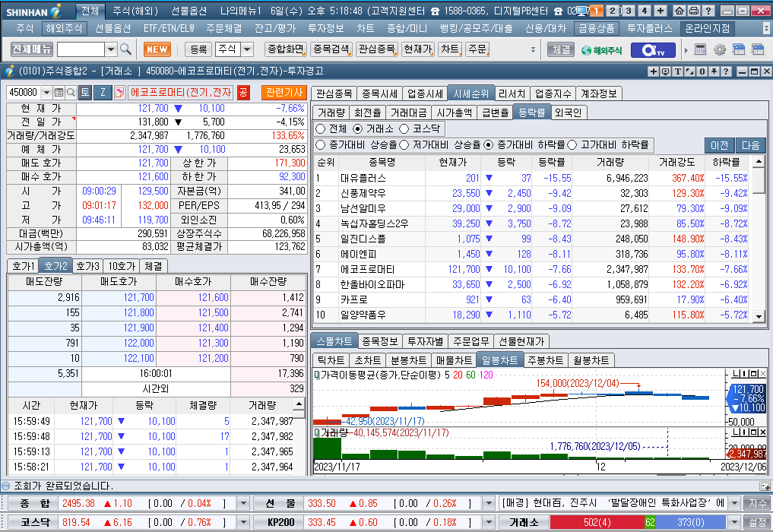Select the 전체 market radio button
The width and height of the screenshot is (773, 532).
[x=321, y=128]
